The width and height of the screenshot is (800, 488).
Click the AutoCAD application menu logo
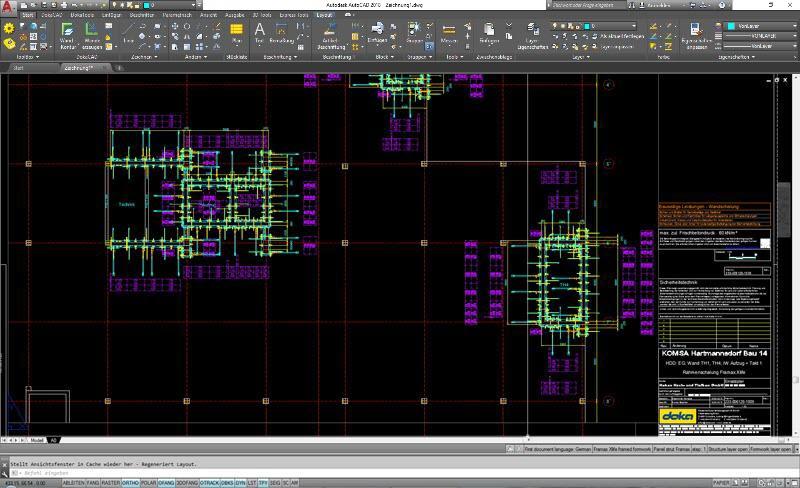click(x=9, y=8)
